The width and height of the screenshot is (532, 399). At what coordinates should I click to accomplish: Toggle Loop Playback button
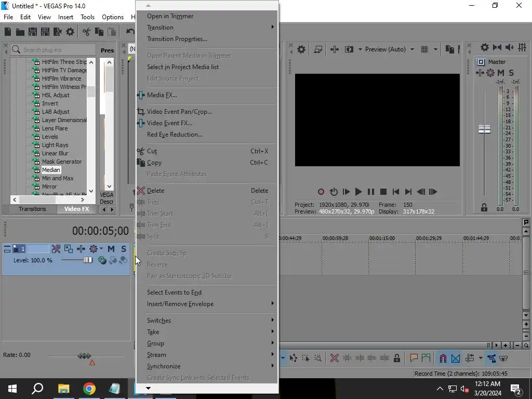tap(334, 192)
